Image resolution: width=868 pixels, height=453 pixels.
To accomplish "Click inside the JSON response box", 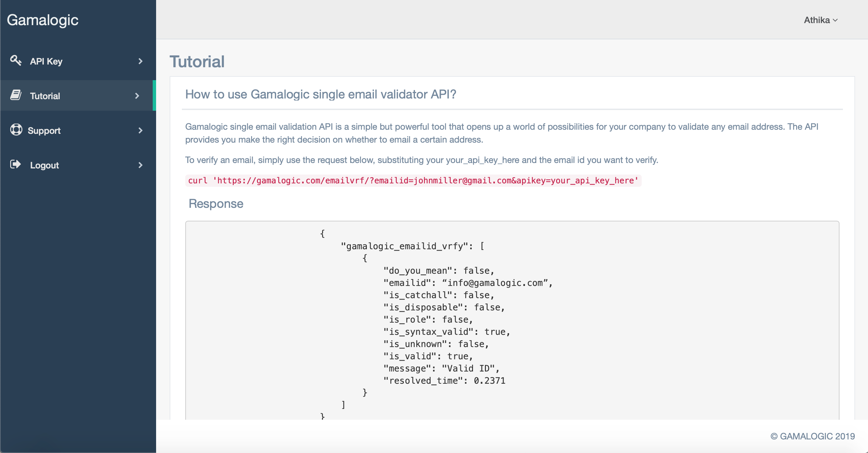I will [x=512, y=319].
